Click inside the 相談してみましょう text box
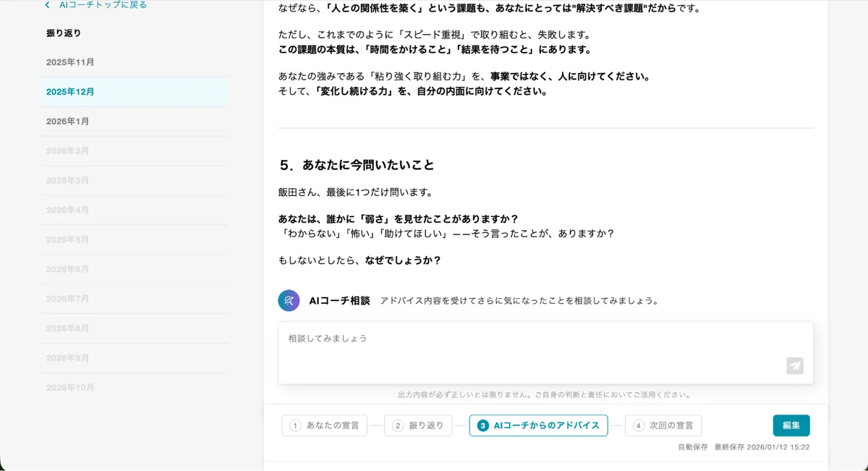This screenshot has width=868, height=471. tap(506, 347)
